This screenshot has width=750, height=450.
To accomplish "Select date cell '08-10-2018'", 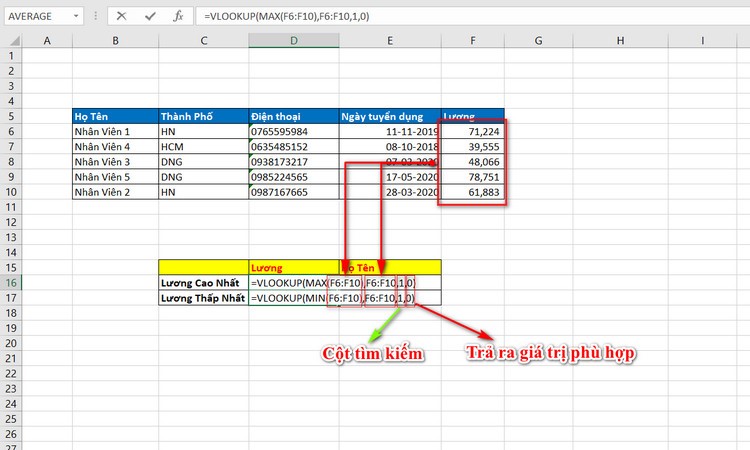I will [x=390, y=147].
